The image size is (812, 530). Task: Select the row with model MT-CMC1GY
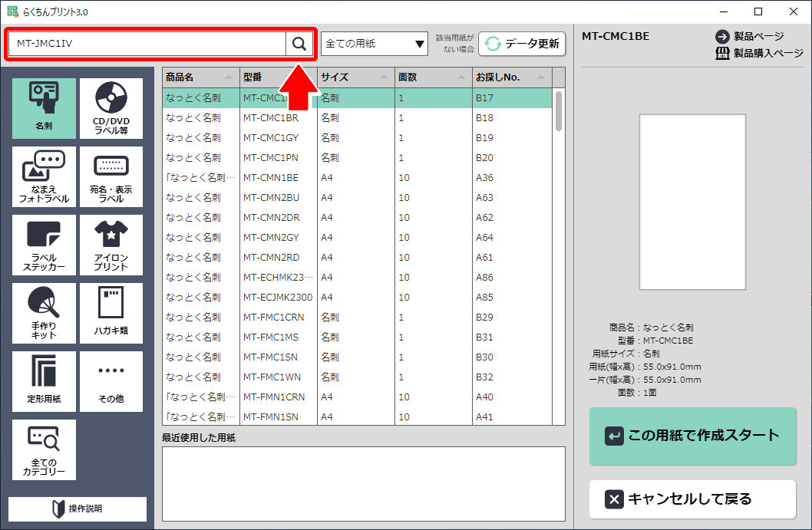tap(358, 137)
